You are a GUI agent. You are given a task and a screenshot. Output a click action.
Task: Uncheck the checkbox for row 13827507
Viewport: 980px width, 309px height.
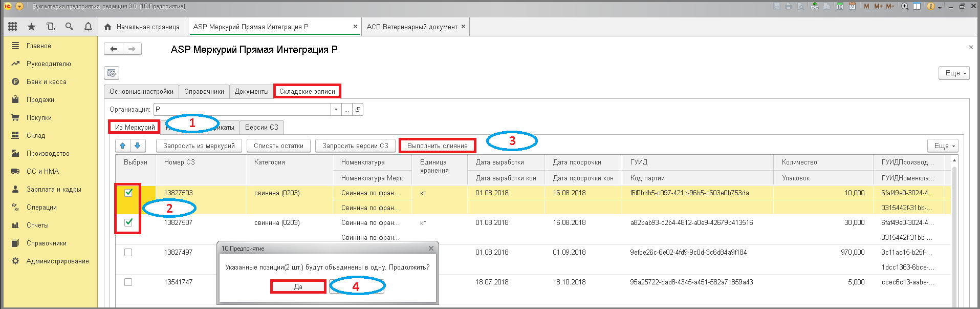128,222
